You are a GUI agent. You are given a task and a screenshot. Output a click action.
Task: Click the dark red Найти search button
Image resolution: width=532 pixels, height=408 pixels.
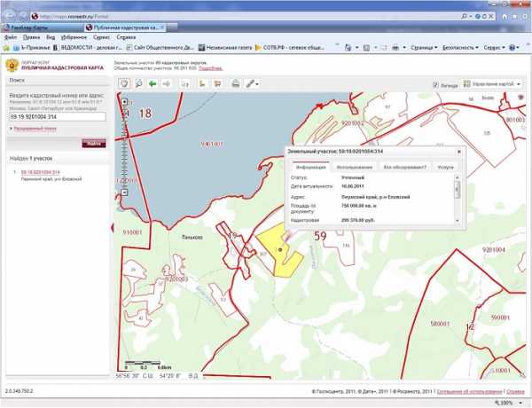coord(94,144)
